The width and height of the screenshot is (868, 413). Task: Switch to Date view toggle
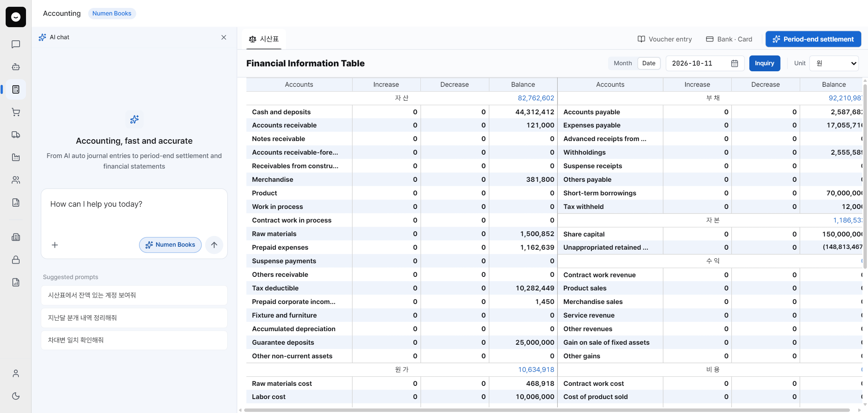click(x=649, y=63)
